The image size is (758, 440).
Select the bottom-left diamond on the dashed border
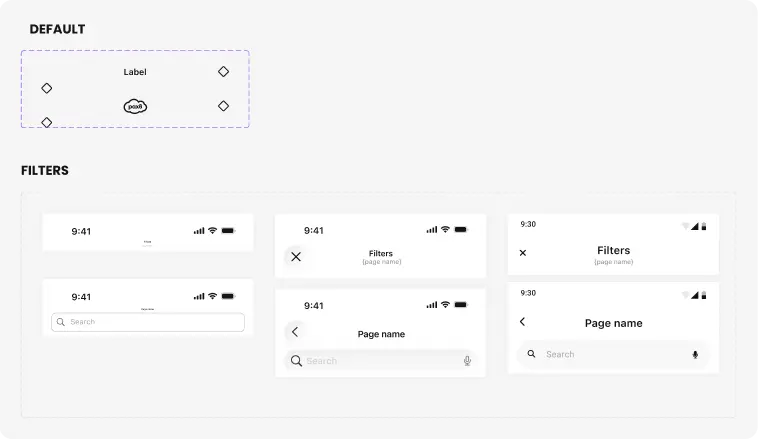pyautogui.click(x=46, y=123)
